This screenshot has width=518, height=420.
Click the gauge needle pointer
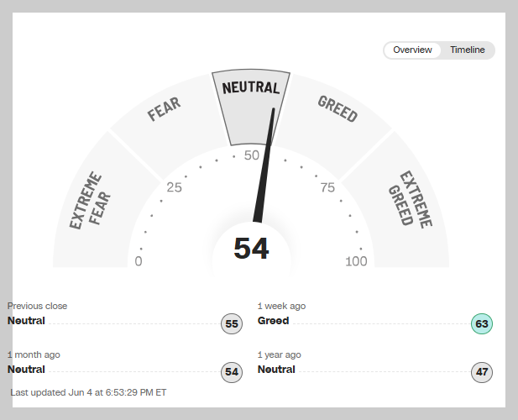264,165
